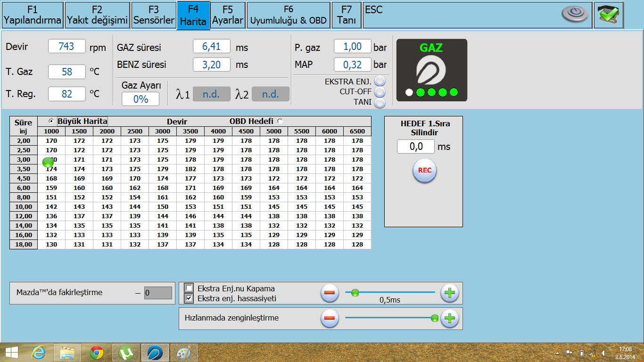Open Google Chrome from taskbar

pyautogui.click(x=97, y=353)
